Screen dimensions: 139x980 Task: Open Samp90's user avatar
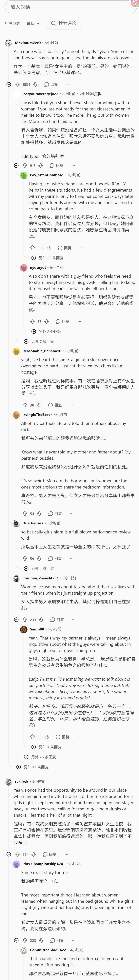click(24, 629)
